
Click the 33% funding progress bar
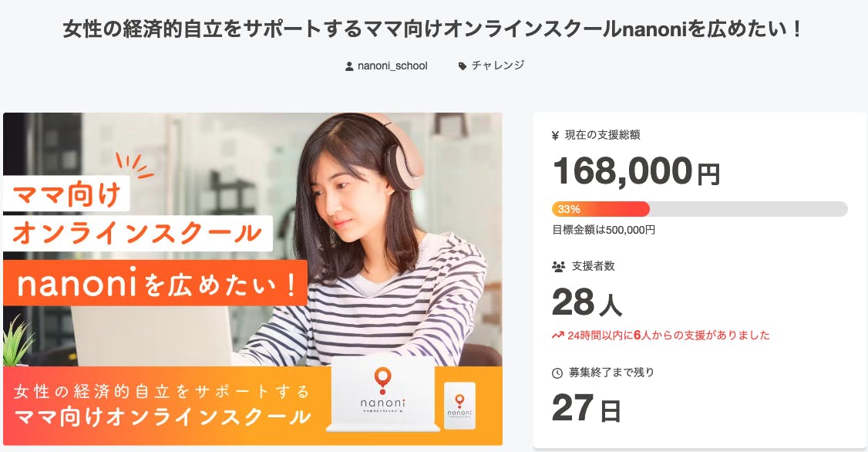(700, 209)
